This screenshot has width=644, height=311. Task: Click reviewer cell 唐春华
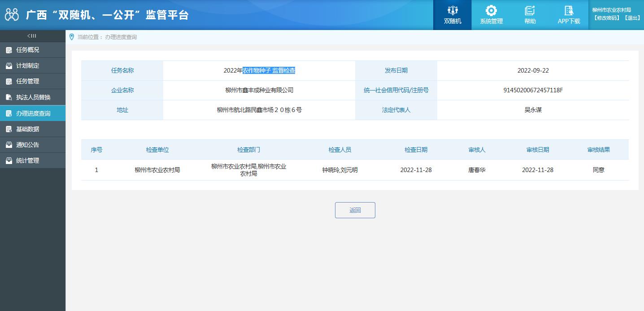pos(477,170)
